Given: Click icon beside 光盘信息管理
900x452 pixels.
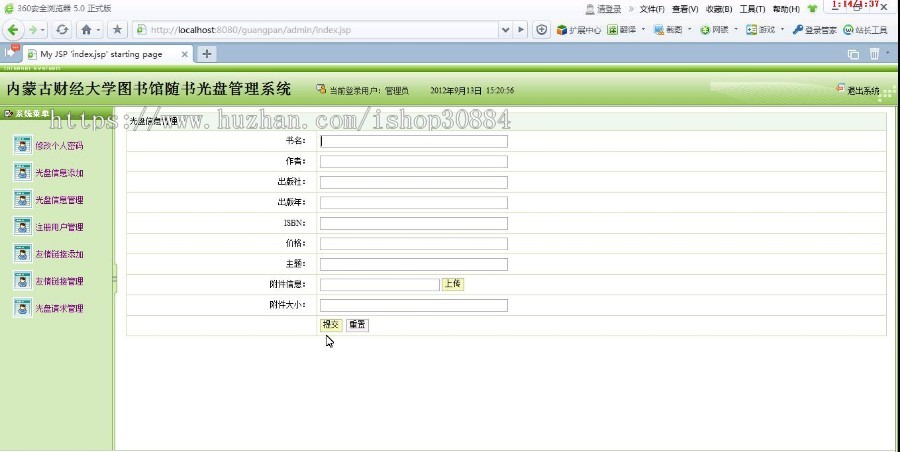Looking at the screenshot, I should point(22,199).
